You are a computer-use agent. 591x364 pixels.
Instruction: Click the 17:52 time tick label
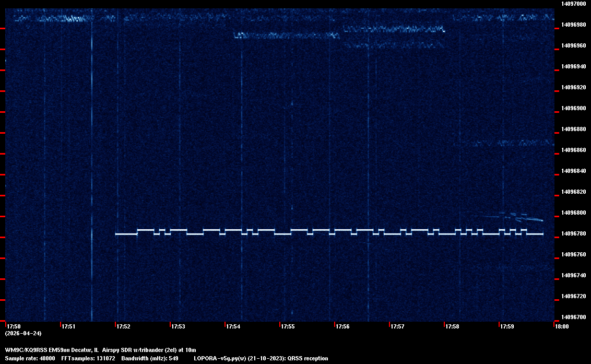(123, 326)
